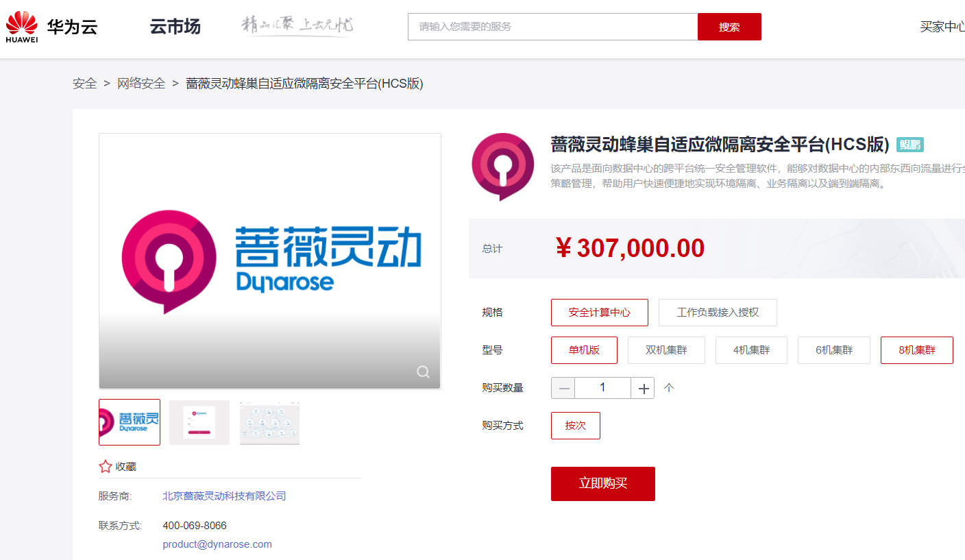
Task: Select the 双机集群 model option
Action: pos(666,350)
